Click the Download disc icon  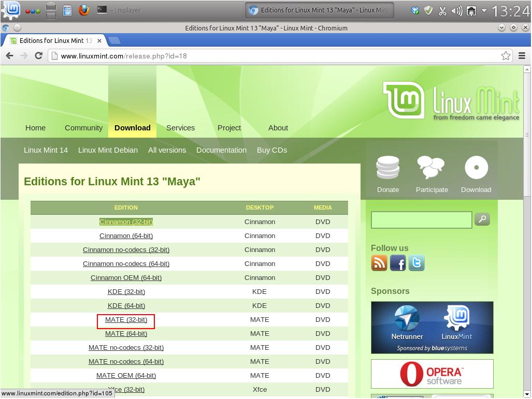click(477, 167)
